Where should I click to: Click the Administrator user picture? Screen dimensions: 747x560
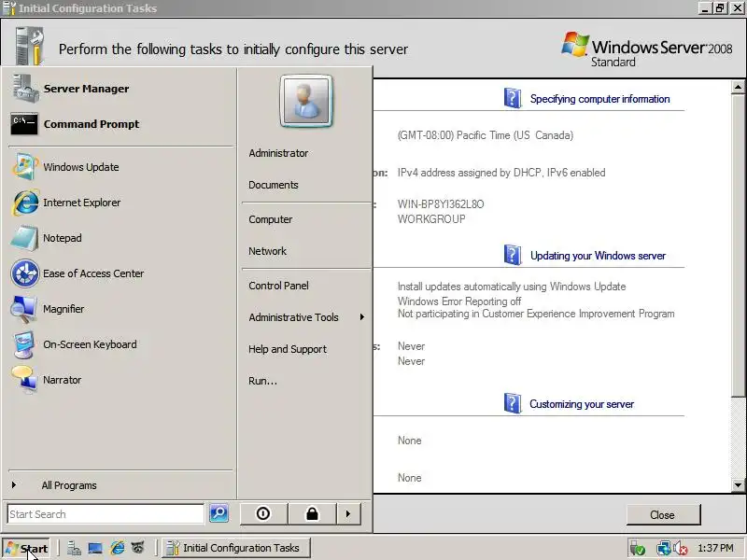306,101
